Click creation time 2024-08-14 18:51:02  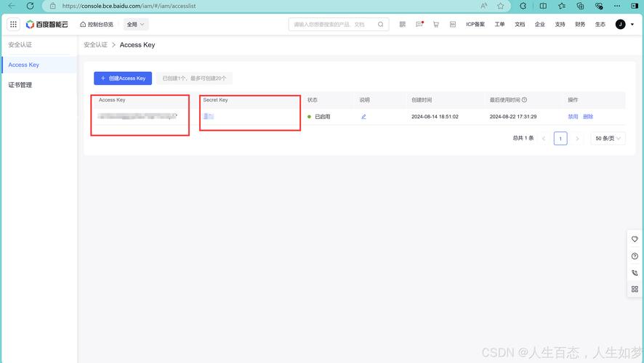point(435,116)
